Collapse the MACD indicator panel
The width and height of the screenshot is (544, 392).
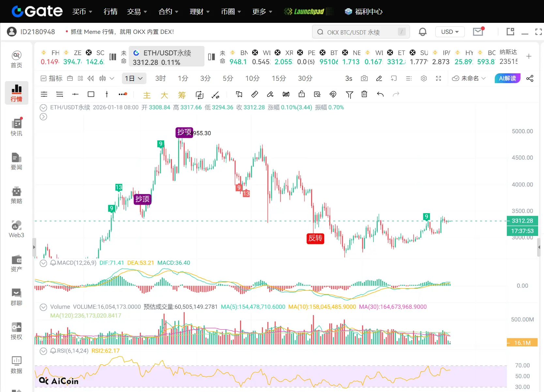click(43, 263)
